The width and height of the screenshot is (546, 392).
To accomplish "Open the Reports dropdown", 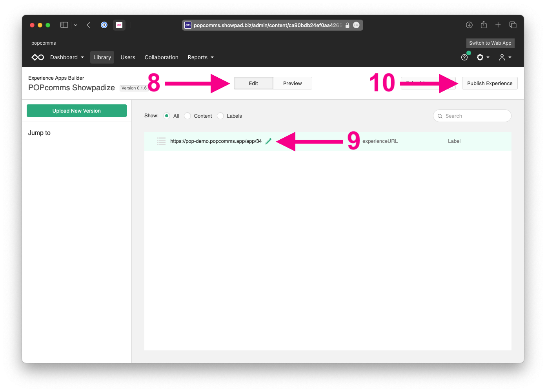I will (x=200, y=57).
